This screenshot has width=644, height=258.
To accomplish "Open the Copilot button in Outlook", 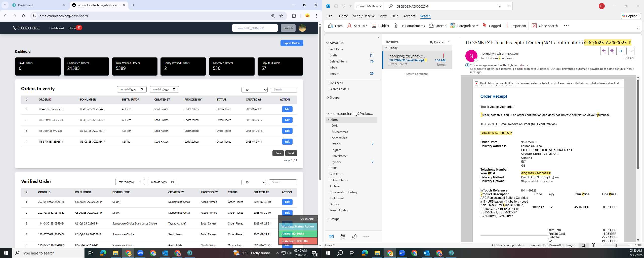I will click(x=631, y=16).
